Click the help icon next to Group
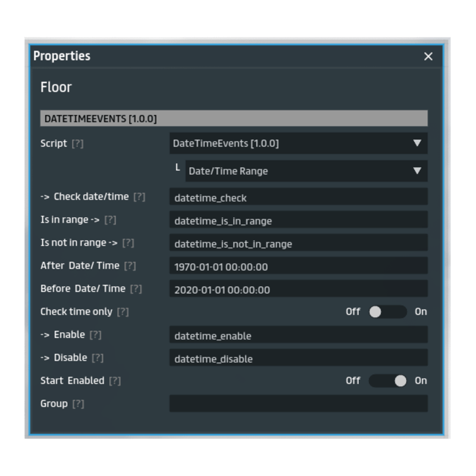The height and width of the screenshot is (476, 476). [x=78, y=404]
